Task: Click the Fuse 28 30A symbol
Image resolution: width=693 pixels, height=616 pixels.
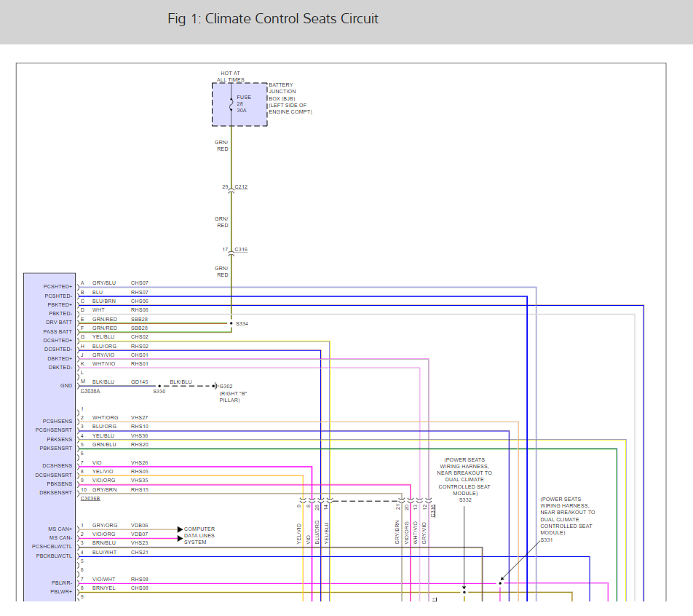Action: (231, 104)
